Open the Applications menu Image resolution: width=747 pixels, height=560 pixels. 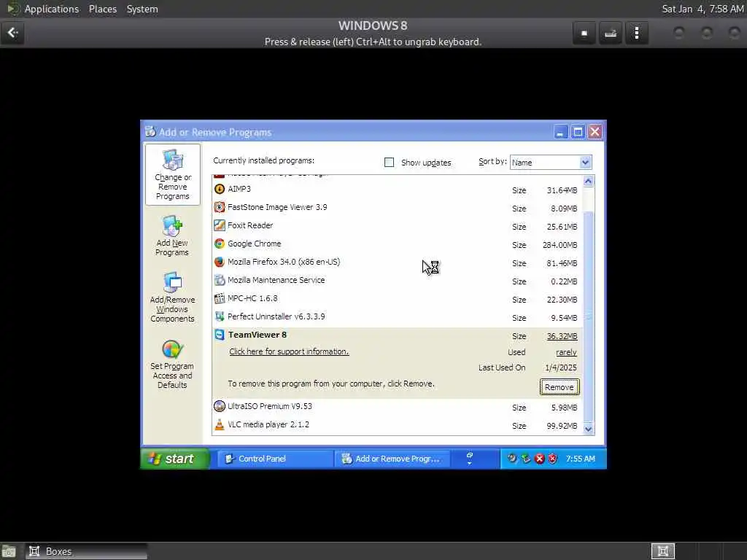click(52, 9)
